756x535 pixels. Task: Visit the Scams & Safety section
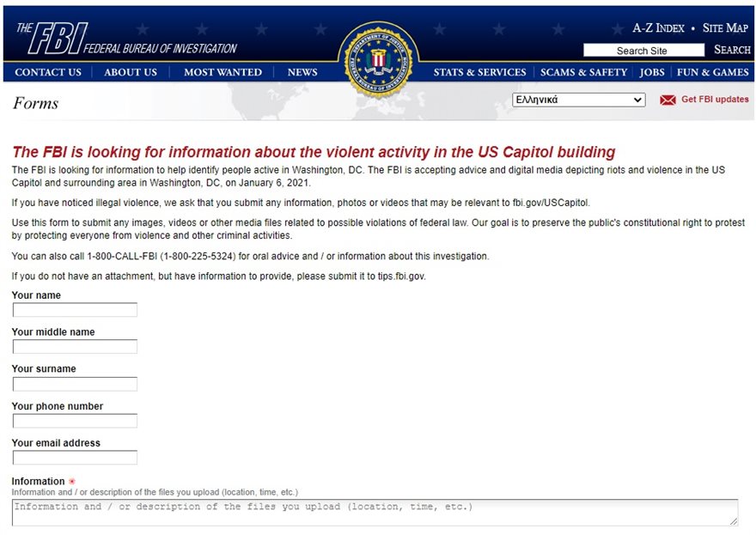(583, 72)
